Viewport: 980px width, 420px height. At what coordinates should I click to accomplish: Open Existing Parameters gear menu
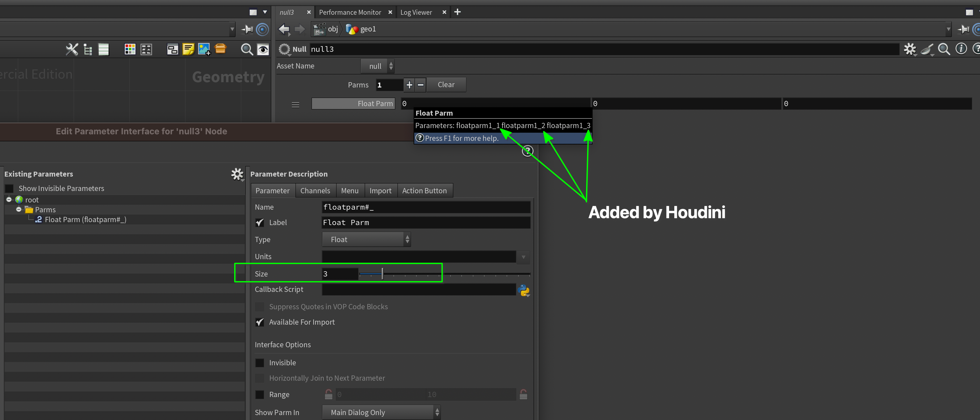237,174
